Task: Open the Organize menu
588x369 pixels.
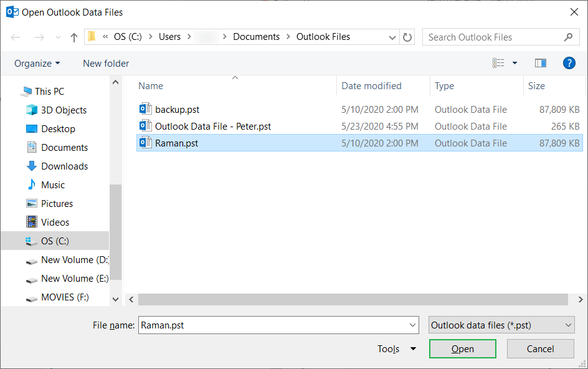Action: pos(37,64)
